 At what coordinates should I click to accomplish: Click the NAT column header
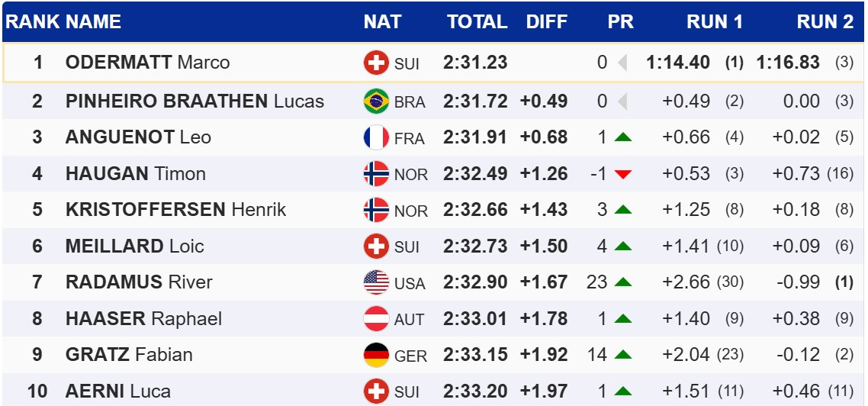(x=382, y=22)
